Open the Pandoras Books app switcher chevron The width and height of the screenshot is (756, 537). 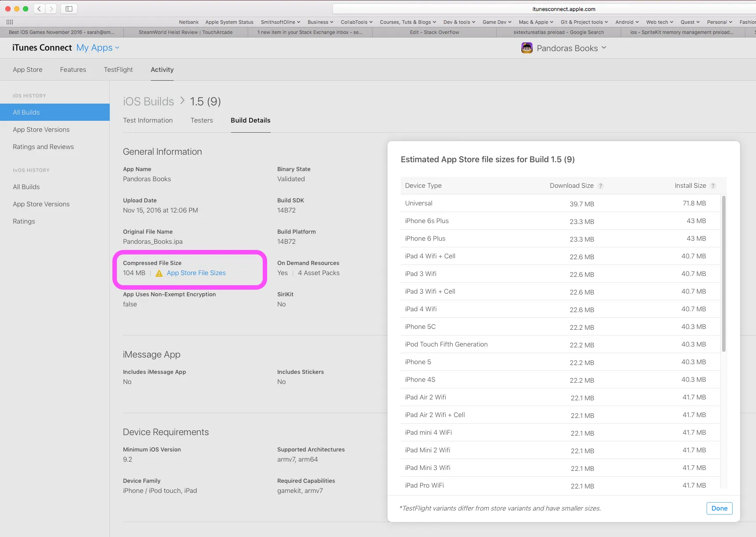604,48
